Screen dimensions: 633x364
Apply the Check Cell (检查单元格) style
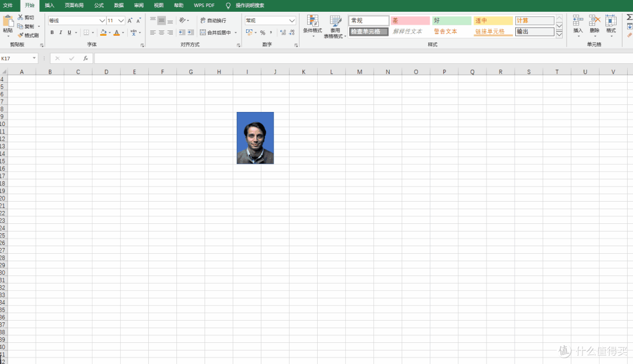click(369, 32)
